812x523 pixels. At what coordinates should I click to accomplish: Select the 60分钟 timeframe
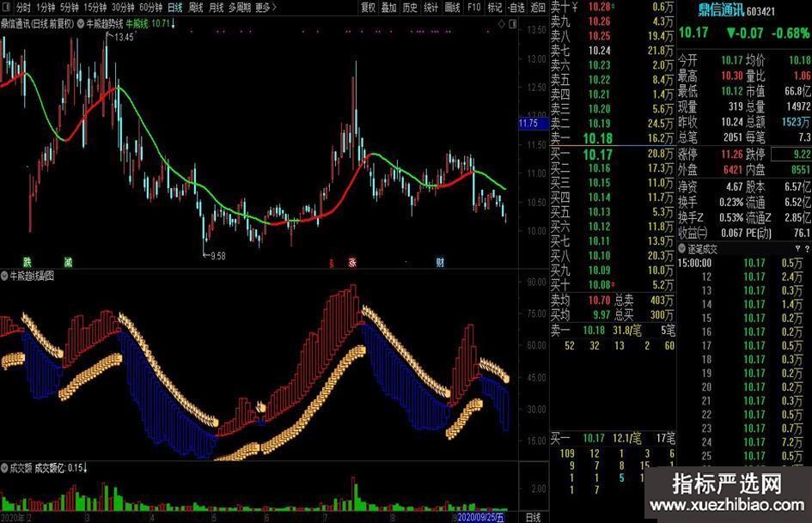(x=150, y=7)
